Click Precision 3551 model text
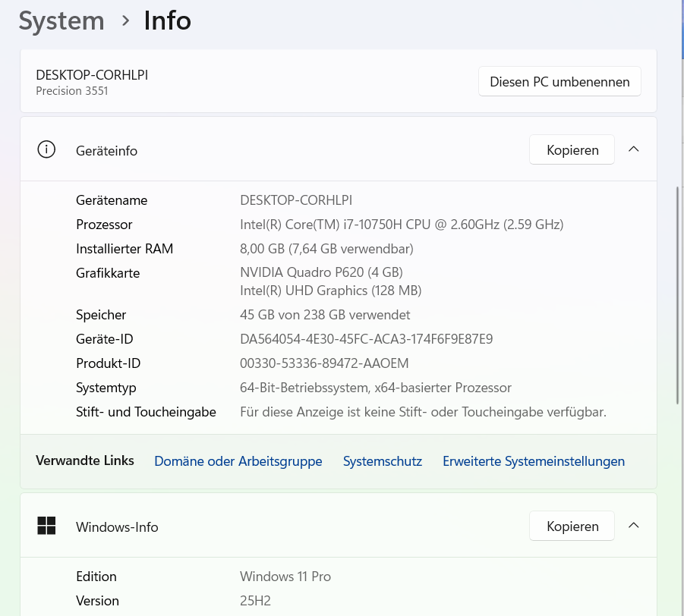The height and width of the screenshot is (616, 684). pyautogui.click(x=72, y=91)
